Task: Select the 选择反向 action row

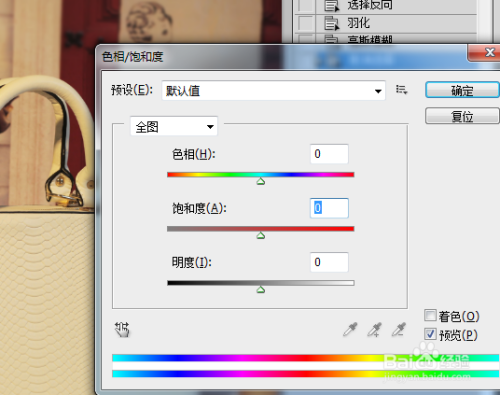Action: click(x=385, y=6)
